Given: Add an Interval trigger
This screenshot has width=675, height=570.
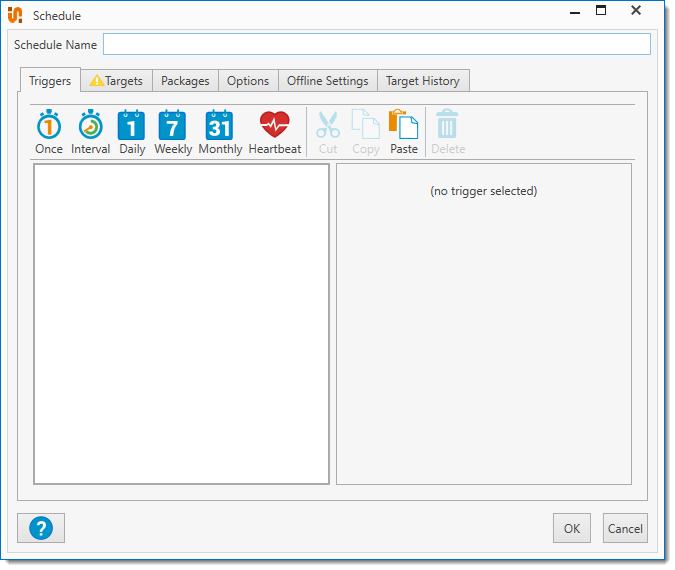Looking at the screenshot, I should (91, 132).
